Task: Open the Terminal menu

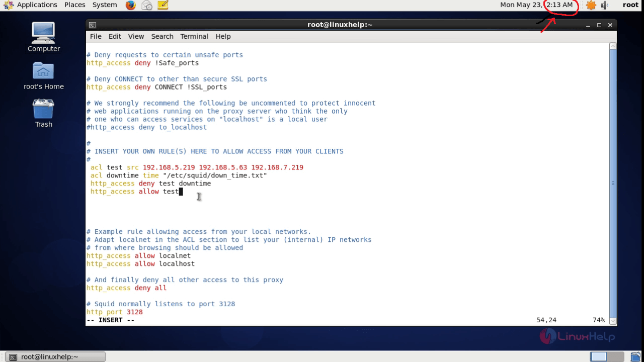Action: pos(194,36)
